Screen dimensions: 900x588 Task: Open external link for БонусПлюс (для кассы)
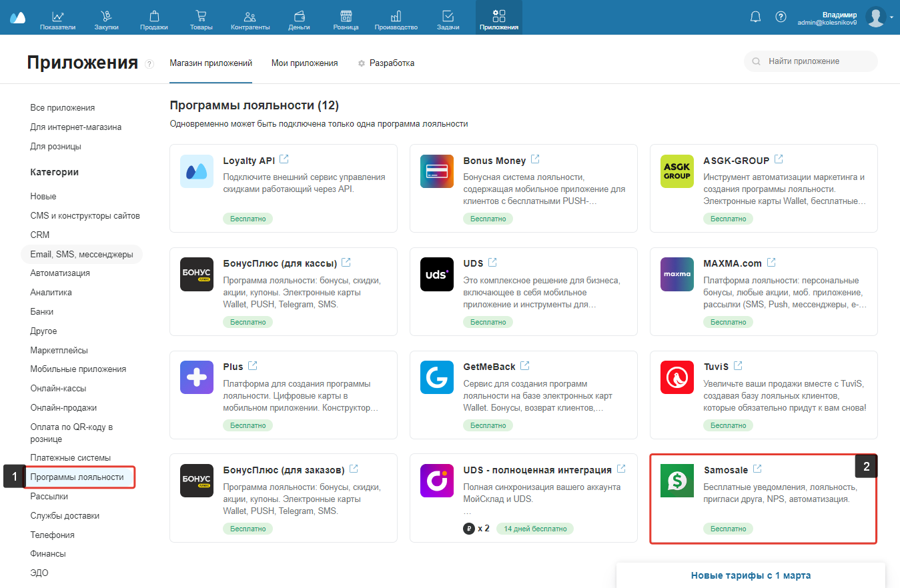[x=346, y=262]
